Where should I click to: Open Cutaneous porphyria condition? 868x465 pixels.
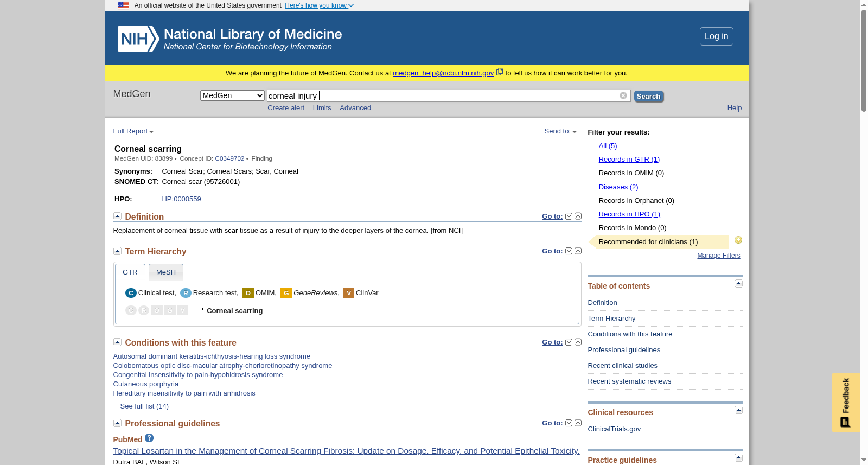pyautogui.click(x=145, y=384)
